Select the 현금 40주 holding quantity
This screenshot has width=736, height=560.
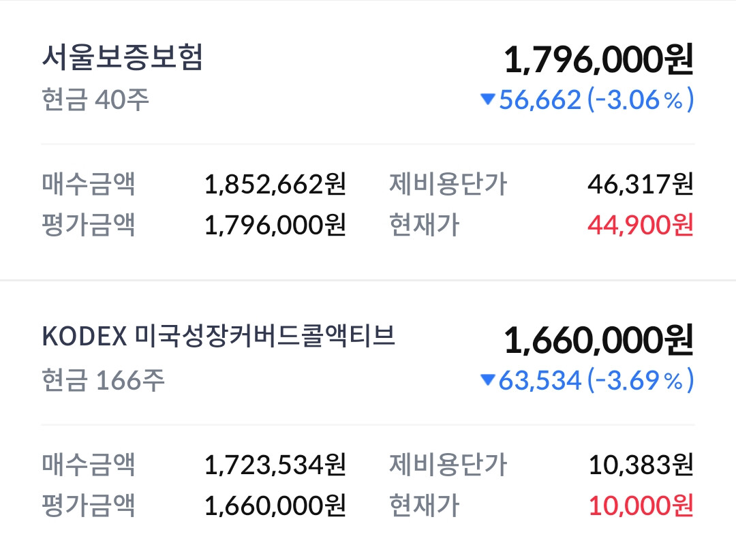95,99
